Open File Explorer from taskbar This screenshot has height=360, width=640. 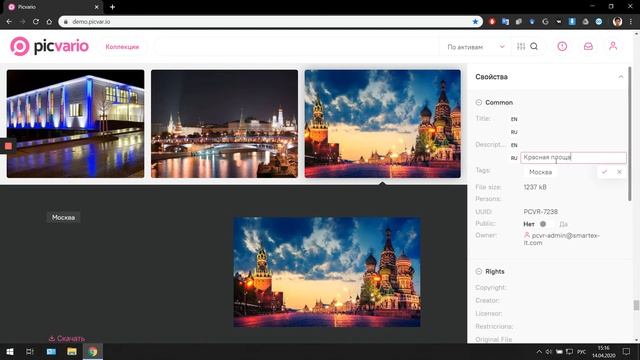[72, 351]
